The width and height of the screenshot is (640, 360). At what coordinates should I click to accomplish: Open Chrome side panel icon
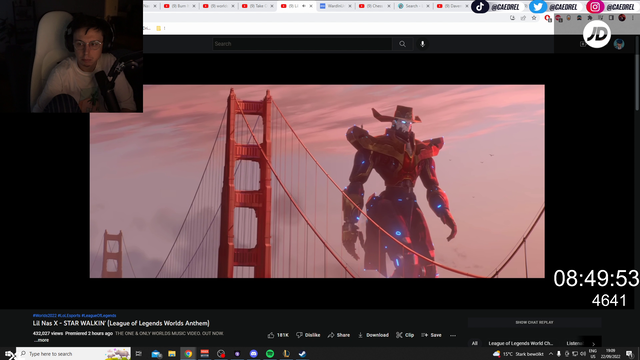[x=611, y=18]
